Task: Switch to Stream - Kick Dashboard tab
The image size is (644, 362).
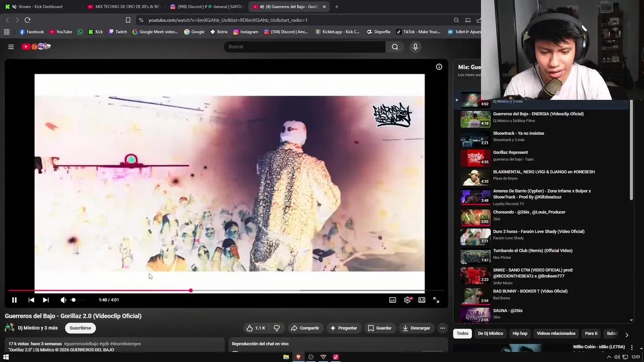Action: tap(40, 7)
